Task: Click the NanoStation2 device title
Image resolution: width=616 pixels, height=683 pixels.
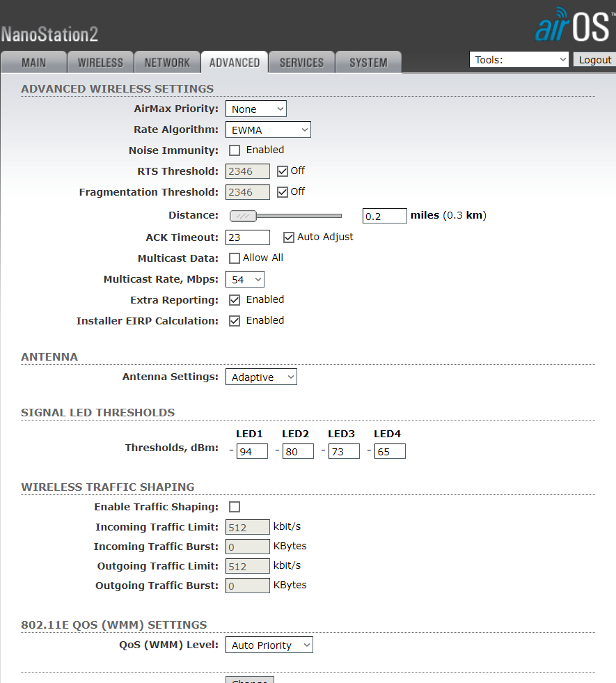Action: [49, 34]
